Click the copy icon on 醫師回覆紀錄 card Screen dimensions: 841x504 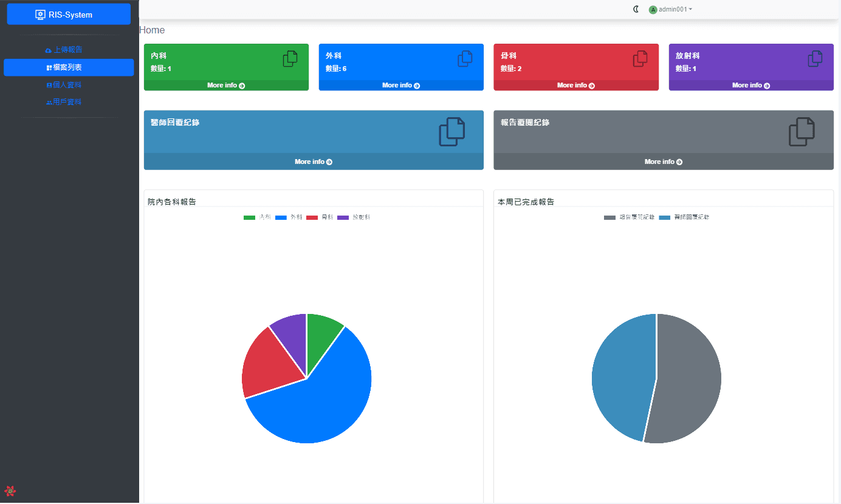coord(452,132)
